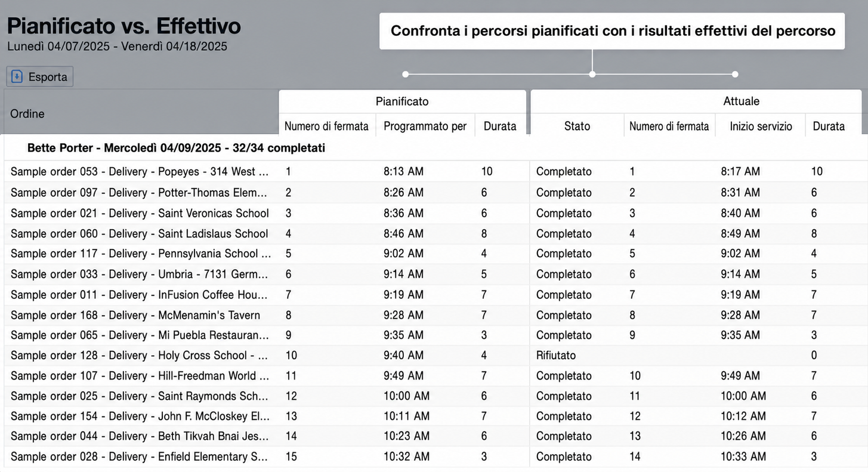Select Sample order 044 Beth Tikvah Bnai
Viewport: 868px width, 472px height.
pos(139,437)
